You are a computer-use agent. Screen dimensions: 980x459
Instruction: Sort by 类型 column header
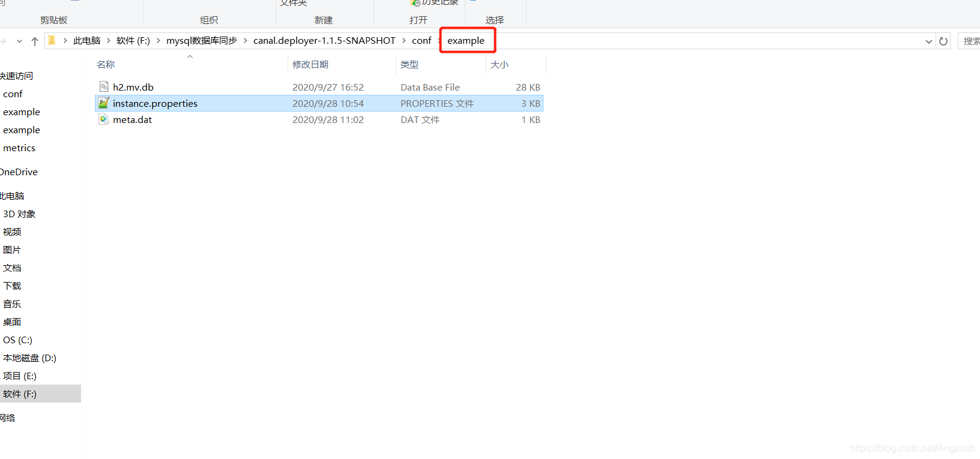click(410, 64)
